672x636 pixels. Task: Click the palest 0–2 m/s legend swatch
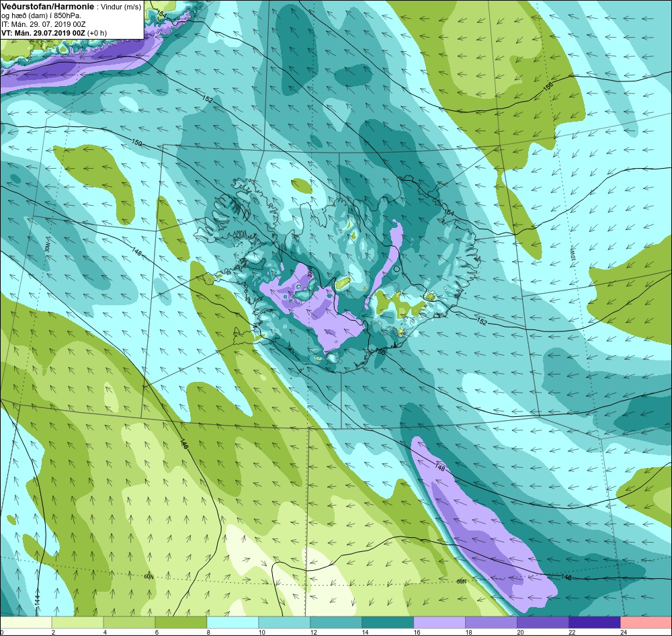tap(26, 623)
